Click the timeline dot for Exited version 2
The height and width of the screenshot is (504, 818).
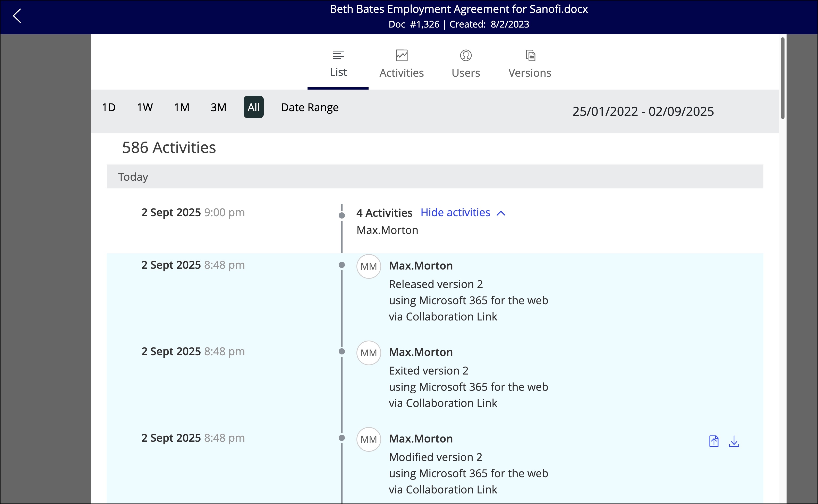(x=342, y=351)
